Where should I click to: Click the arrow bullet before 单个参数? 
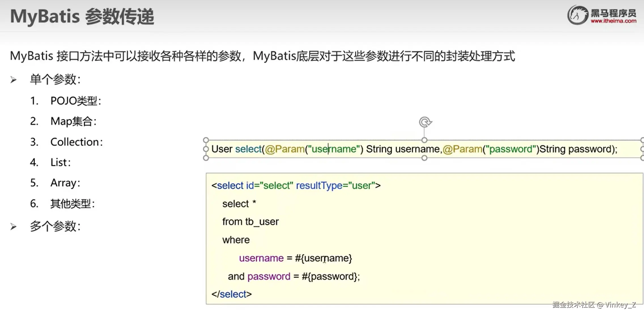pos(13,80)
